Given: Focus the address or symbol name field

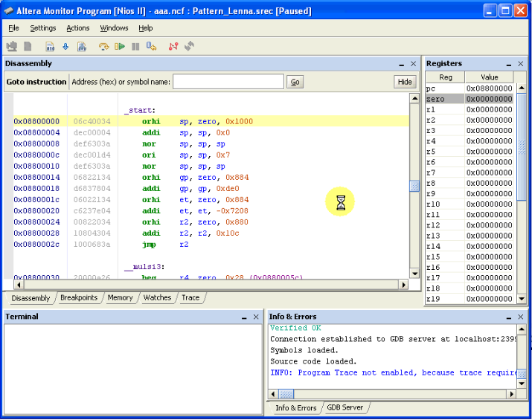Looking at the screenshot, I should point(228,82).
